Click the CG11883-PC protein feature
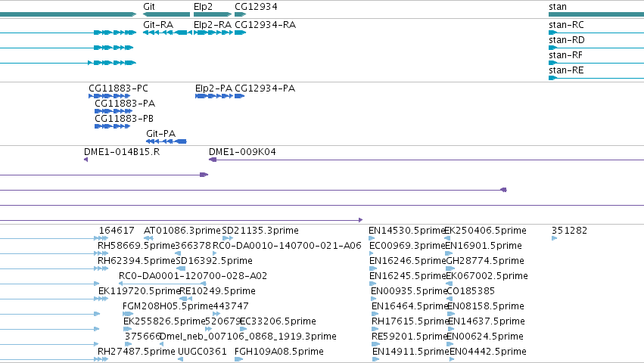Screen dimensions: 644x363 coord(110,96)
